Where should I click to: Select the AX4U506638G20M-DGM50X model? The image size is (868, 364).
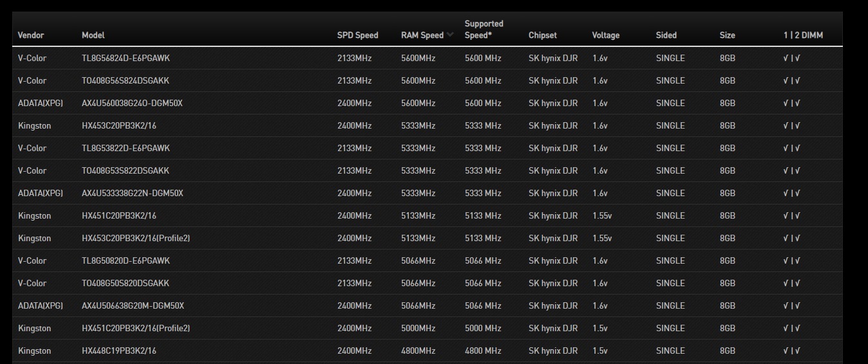tap(133, 305)
